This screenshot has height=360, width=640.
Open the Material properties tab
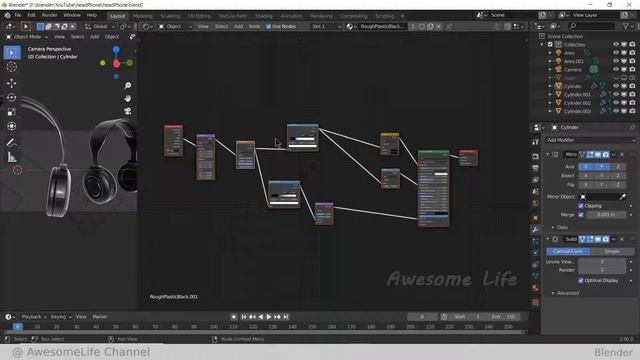536,288
